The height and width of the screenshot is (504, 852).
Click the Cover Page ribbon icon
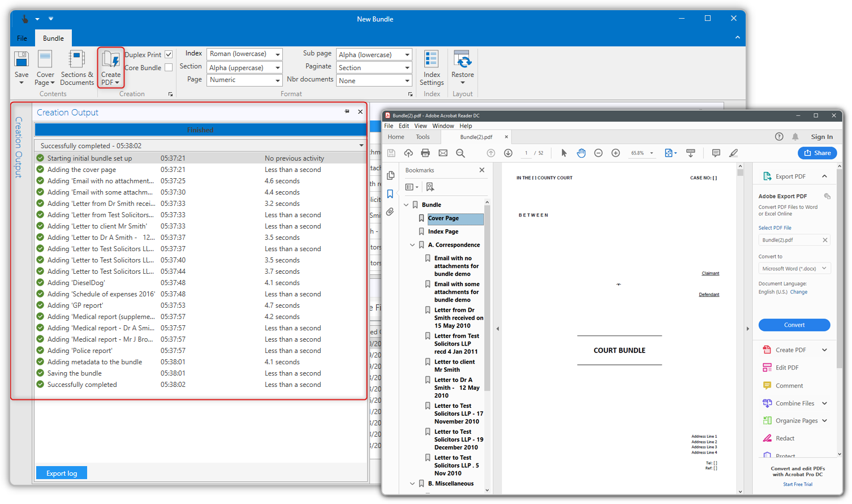45,61
